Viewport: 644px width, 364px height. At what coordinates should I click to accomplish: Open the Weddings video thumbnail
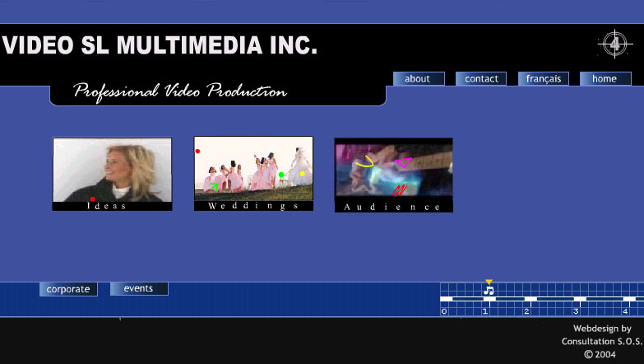253,174
